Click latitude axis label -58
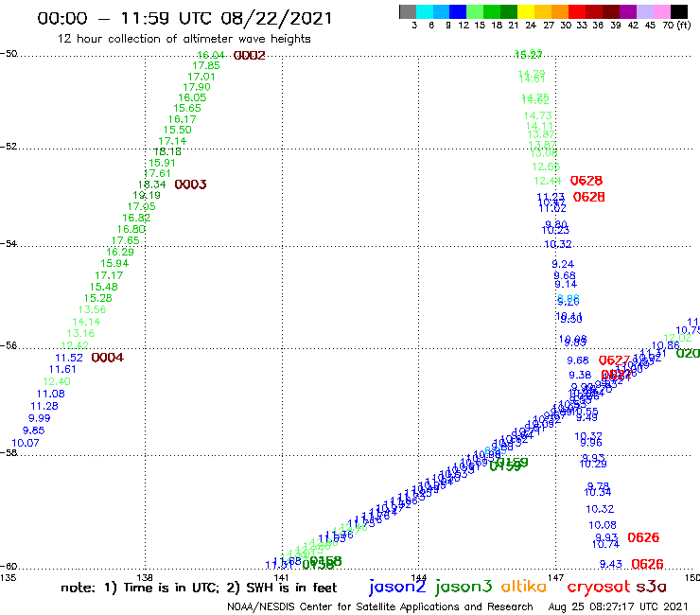700x615 pixels. pyautogui.click(x=9, y=452)
